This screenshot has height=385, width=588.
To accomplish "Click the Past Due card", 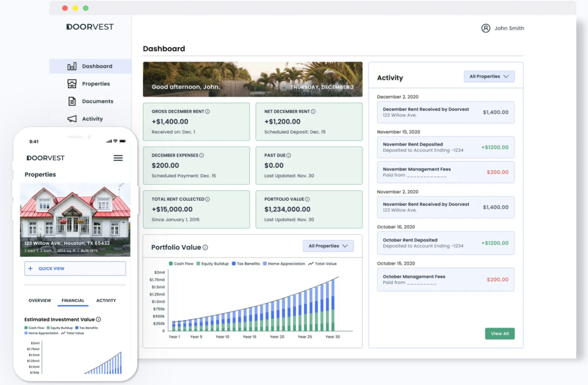I will (309, 166).
